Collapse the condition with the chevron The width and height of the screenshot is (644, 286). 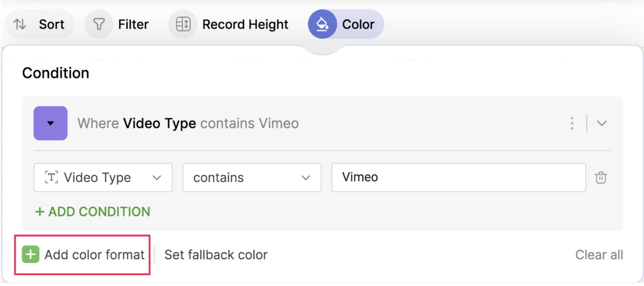pyautogui.click(x=602, y=123)
